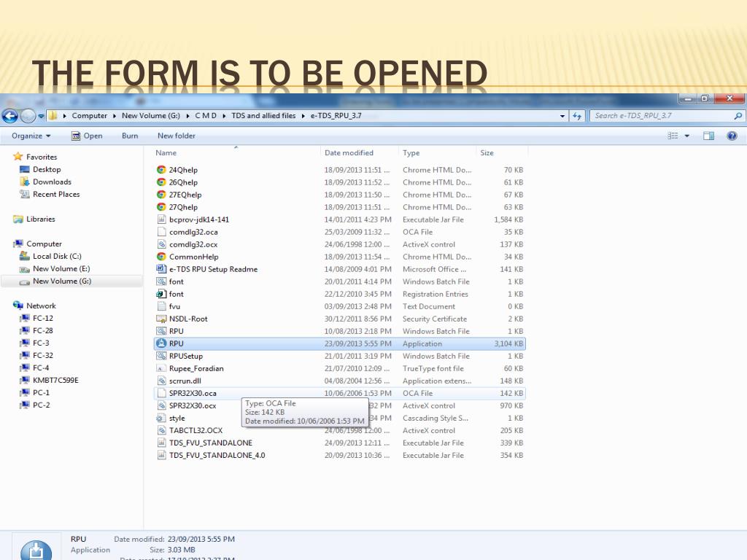Click Burn in the toolbar
Screen dimensions: 747x560
(130, 136)
